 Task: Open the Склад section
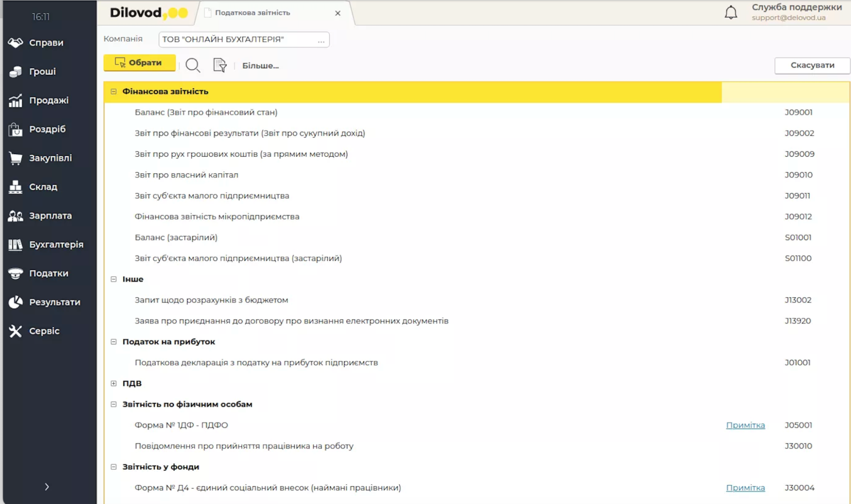pyautogui.click(x=43, y=186)
